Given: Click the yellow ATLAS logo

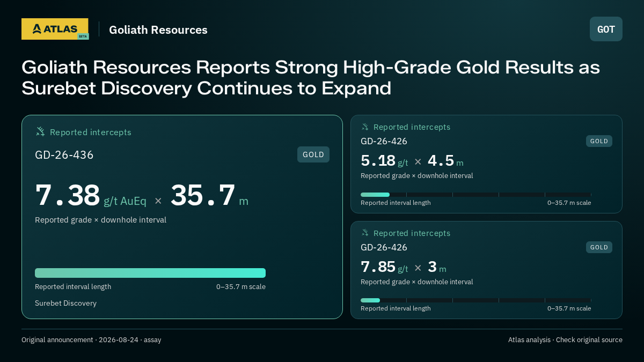Looking at the screenshot, I should pos(55,29).
